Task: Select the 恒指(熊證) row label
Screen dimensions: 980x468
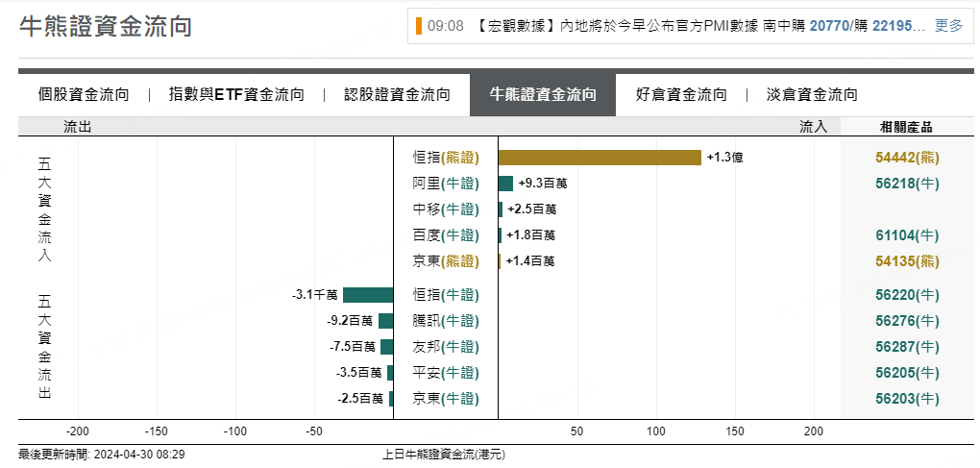Action: tap(446, 159)
